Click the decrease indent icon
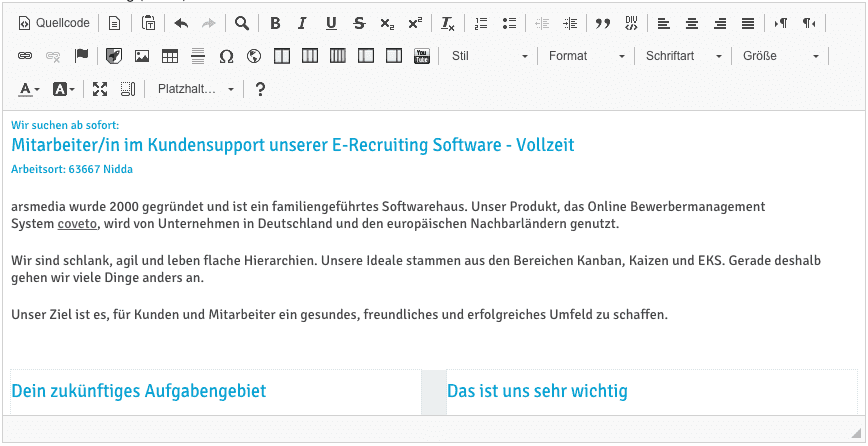 (542, 23)
